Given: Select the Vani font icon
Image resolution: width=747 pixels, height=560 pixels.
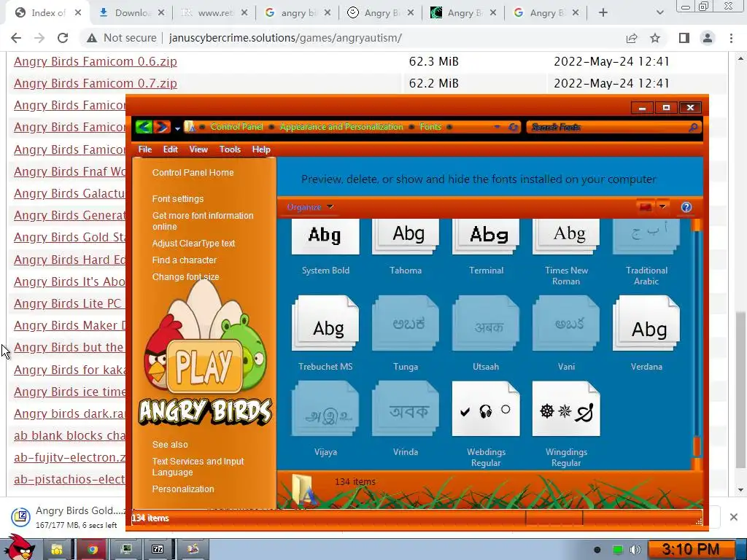Looking at the screenshot, I should [566, 323].
